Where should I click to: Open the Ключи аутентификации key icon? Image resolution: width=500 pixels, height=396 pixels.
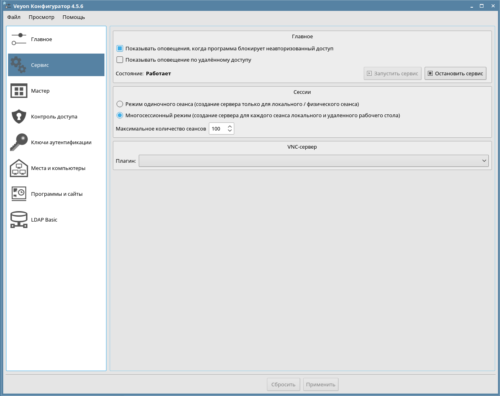click(19, 142)
